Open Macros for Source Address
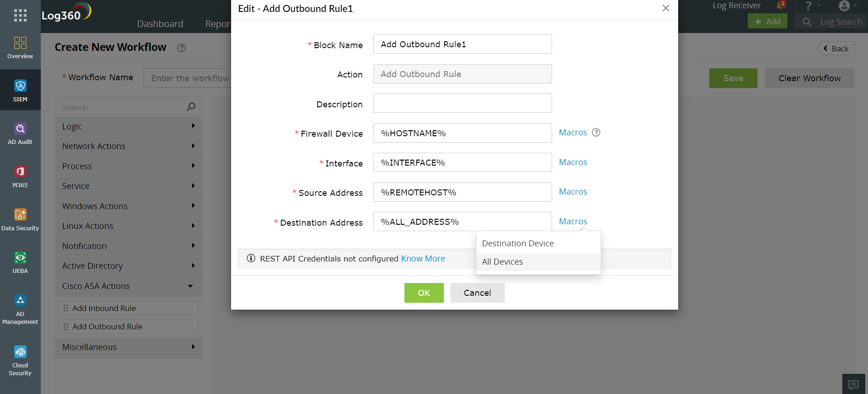The height and width of the screenshot is (394, 868). coord(573,192)
